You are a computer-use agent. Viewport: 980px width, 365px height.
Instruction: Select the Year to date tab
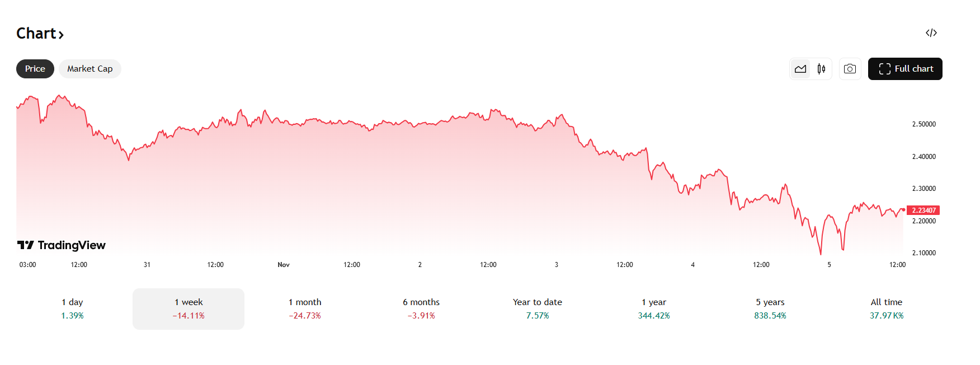point(538,308)
